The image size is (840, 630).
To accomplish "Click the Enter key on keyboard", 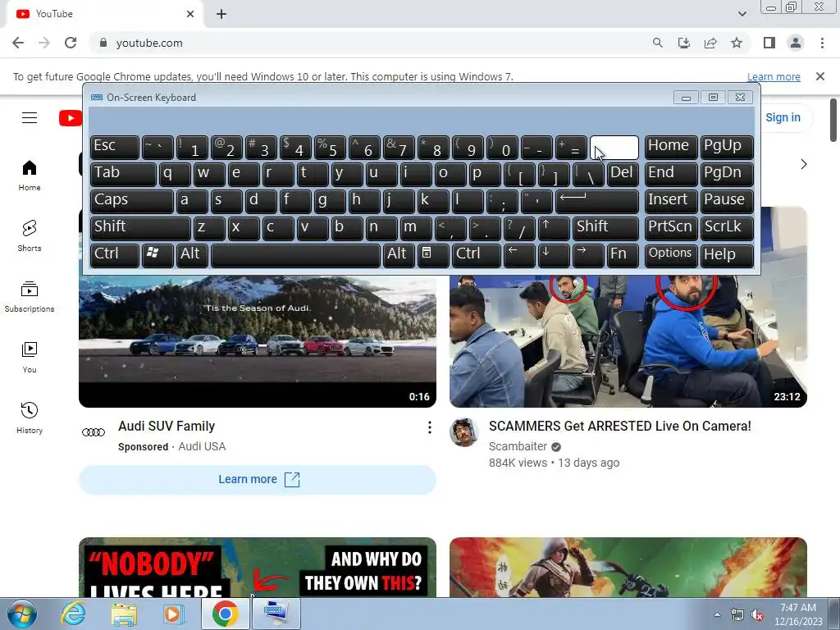I will pyautogui.click(x=597, y=201).
